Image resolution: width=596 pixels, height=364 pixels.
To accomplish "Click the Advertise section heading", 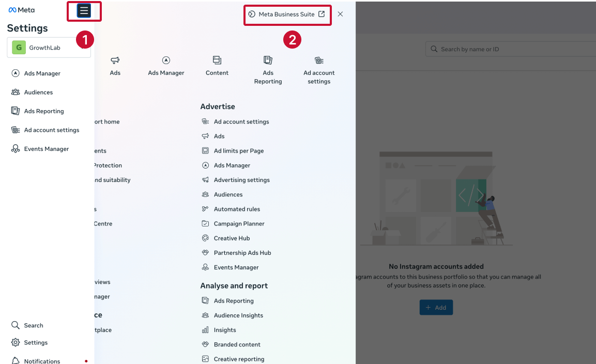I will (218, 107).
